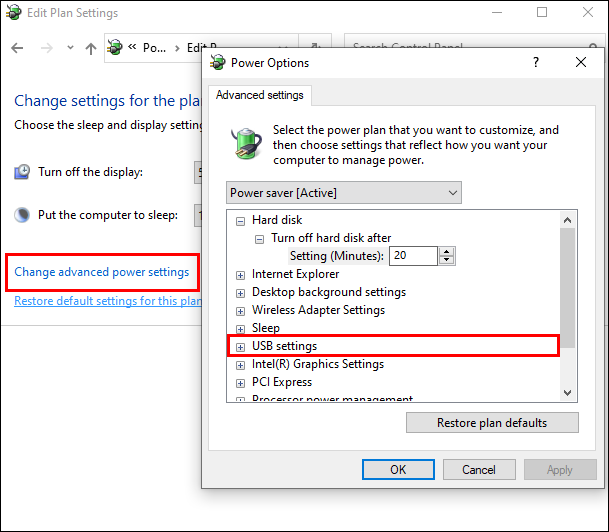Image resolution: width=609 pixels, height=532 pixels.
Task: Collapse the Hard disk tree node
Action: tap(240, 220)
